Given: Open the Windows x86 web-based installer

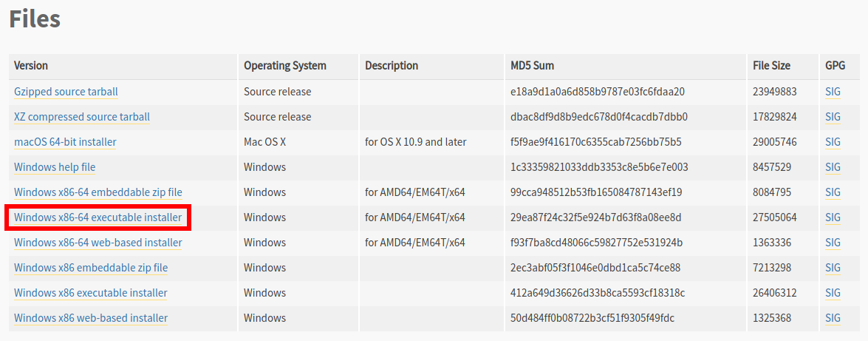Looking at the screenshot, I should point(91,318).
